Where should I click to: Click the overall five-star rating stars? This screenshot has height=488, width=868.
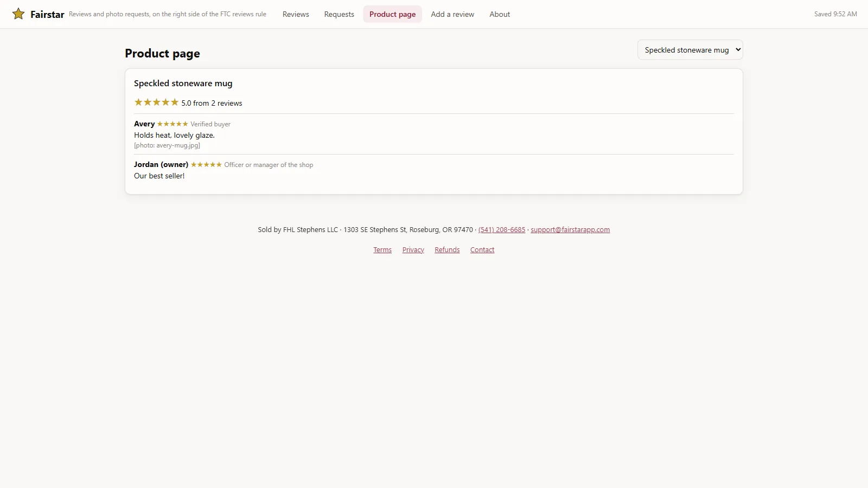[x=156, y=102]
